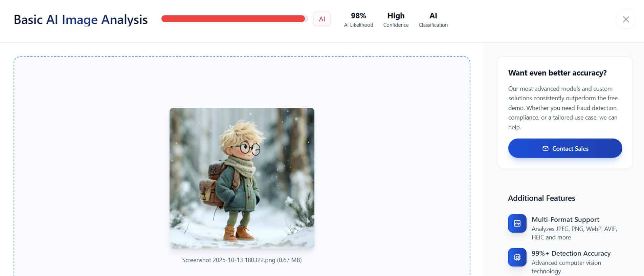Click the "Analyzes JPEG, PNG, WebP" description text

point(574,233)
